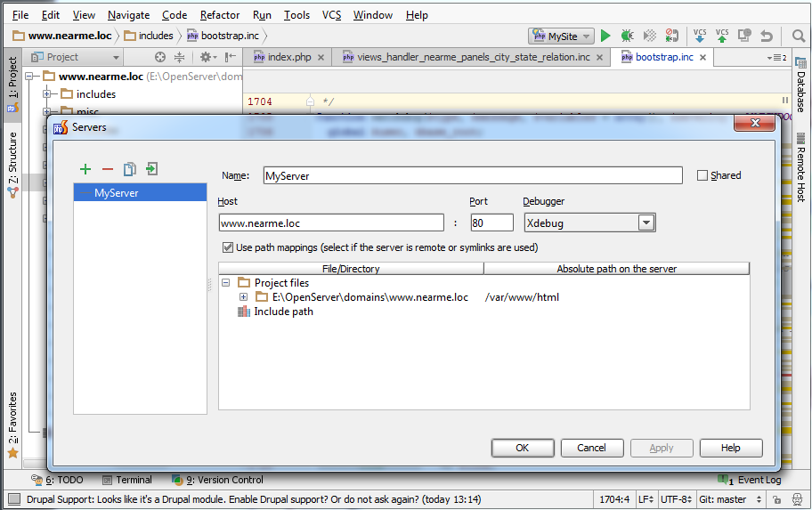Import server configuration icon
812x510 pixels.
(x=151, y=169)
